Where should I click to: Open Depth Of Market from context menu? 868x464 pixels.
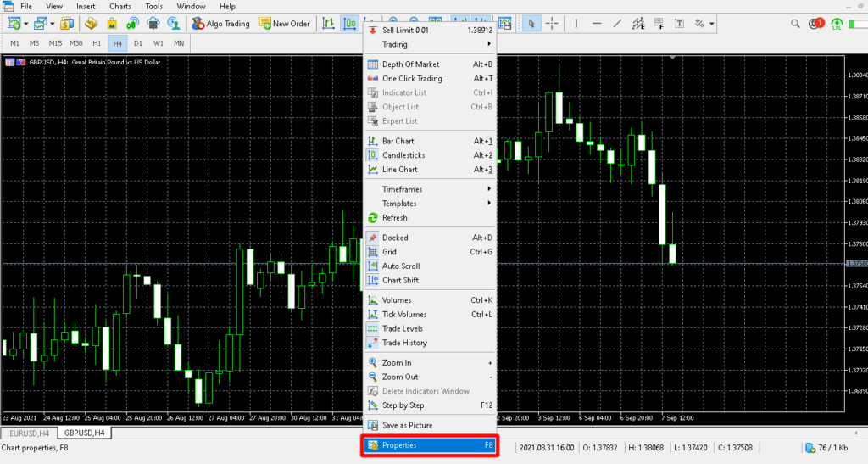tap(430, 64)
